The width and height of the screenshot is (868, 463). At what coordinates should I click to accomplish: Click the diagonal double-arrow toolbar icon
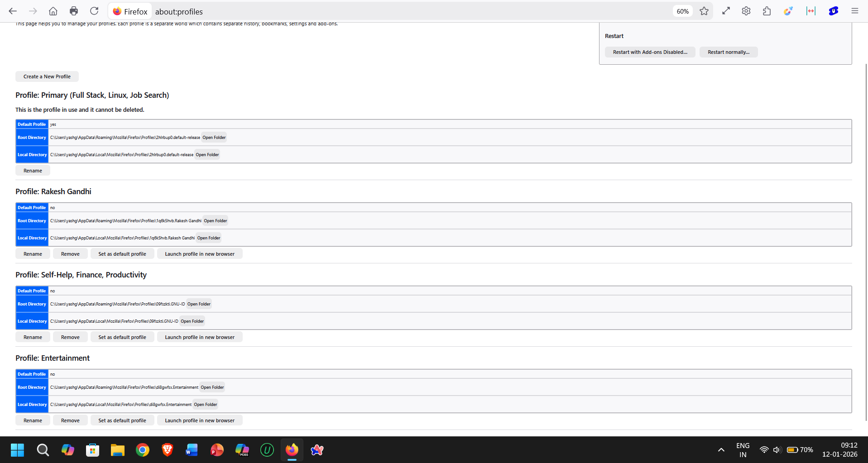[726, 11]
